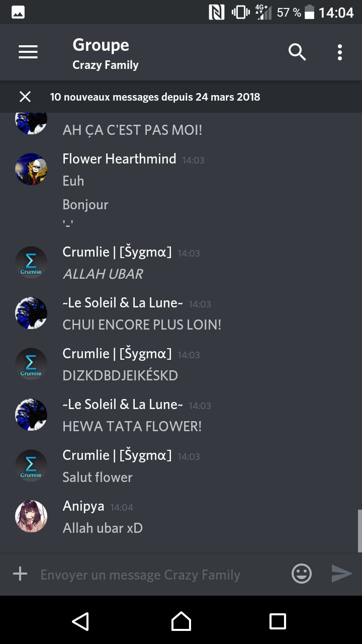Open the emoji picker smiley

click(302, 574)
